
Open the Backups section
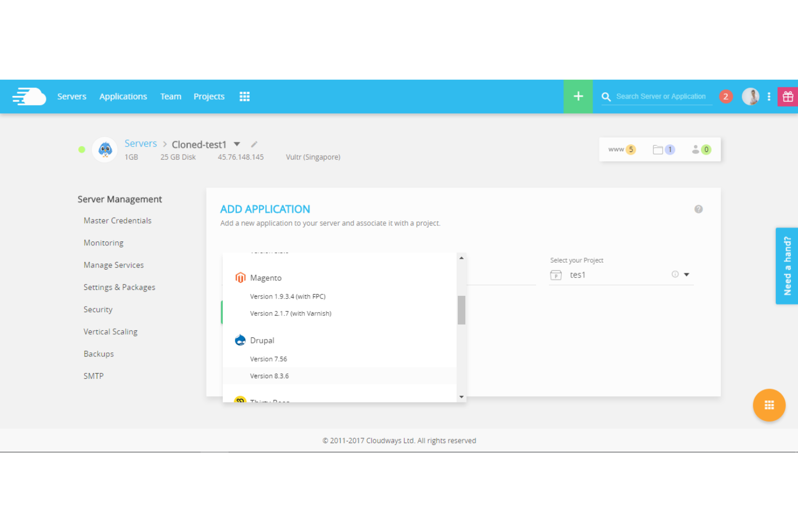[x=99, y=354]
